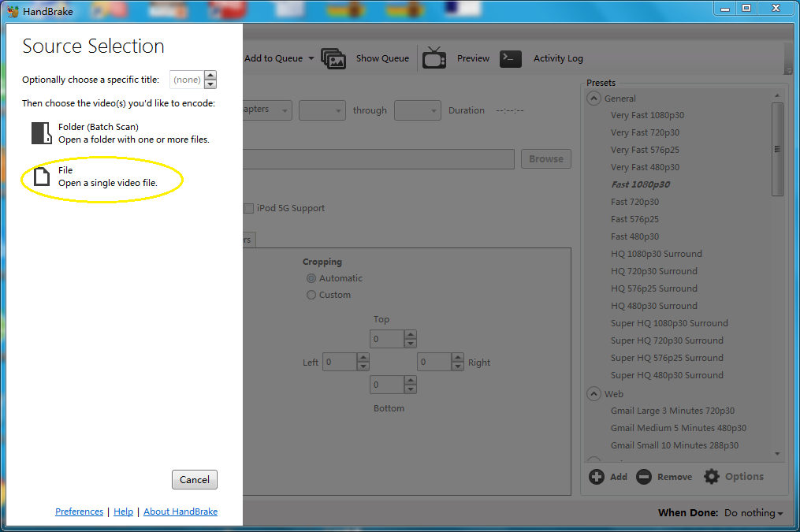Select the Super HQ 576p25 Surround preset
This screenshot has width=800, height=532.
click(667, 358)
